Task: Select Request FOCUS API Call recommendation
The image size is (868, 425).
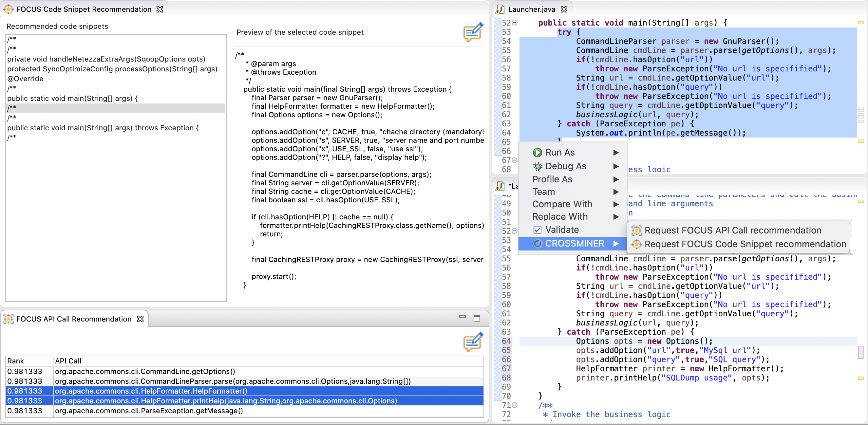Action: tap(732, 231)
